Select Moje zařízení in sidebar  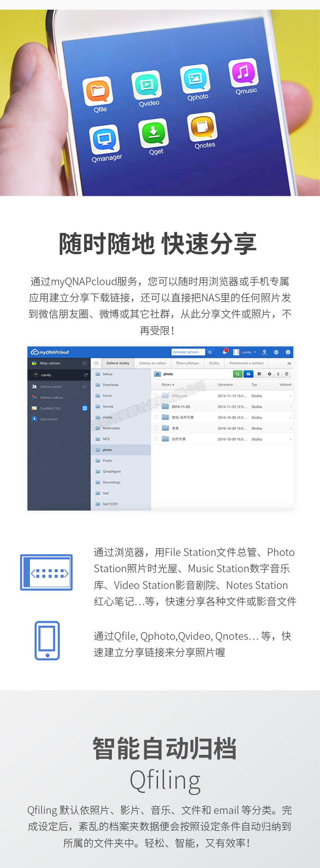tap(50, 363)
